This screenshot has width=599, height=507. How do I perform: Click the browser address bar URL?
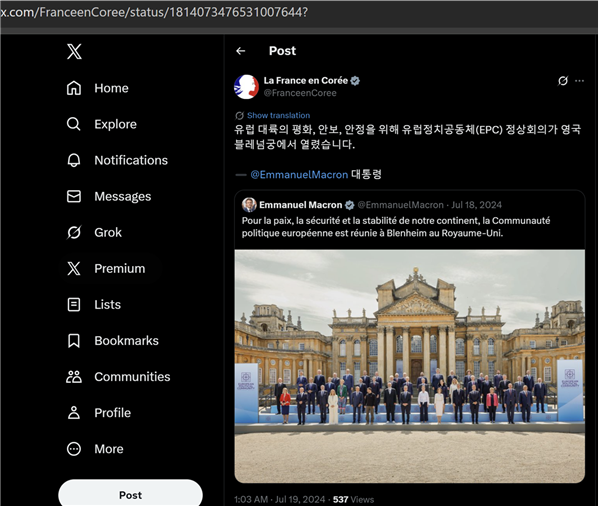[154, 12]
